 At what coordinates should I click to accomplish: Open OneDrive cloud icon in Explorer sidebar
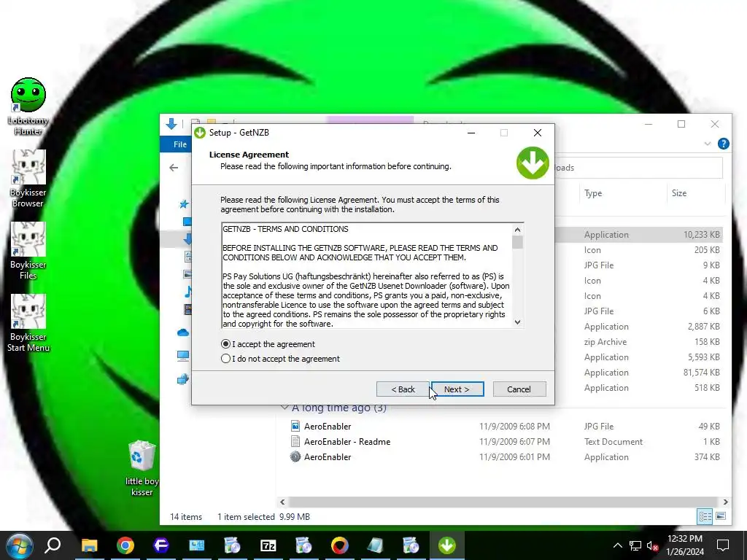pos(183,332)
